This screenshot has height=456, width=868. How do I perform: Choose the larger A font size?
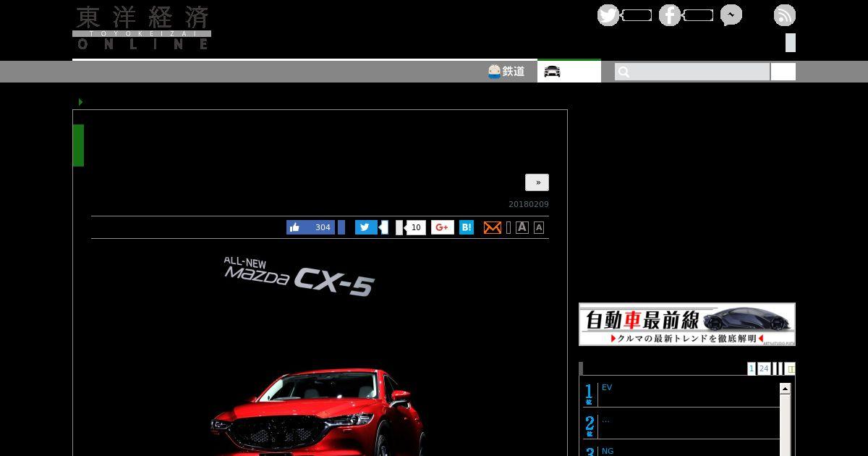522,227
